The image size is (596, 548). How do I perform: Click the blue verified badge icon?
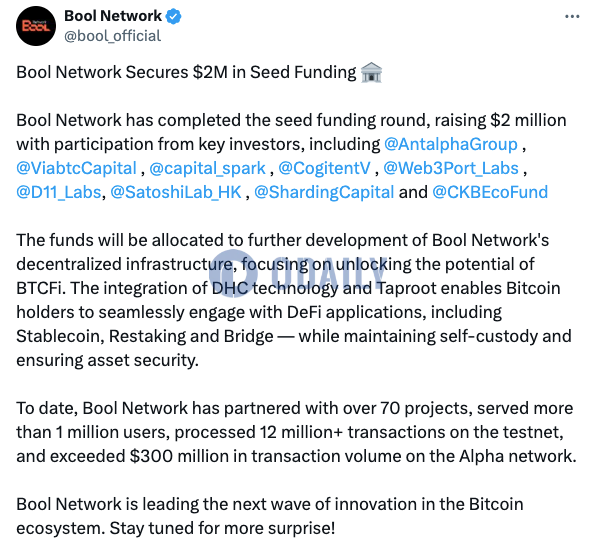[x=174, y=16]
